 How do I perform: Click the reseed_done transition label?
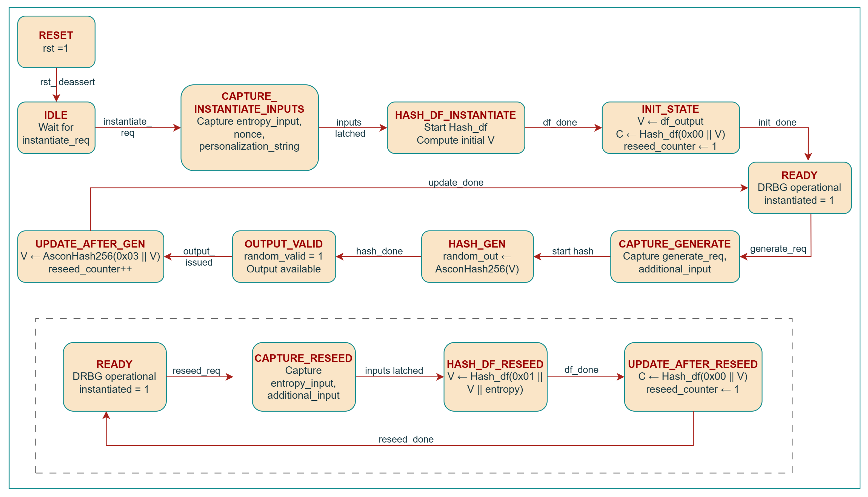click(406, 439)
